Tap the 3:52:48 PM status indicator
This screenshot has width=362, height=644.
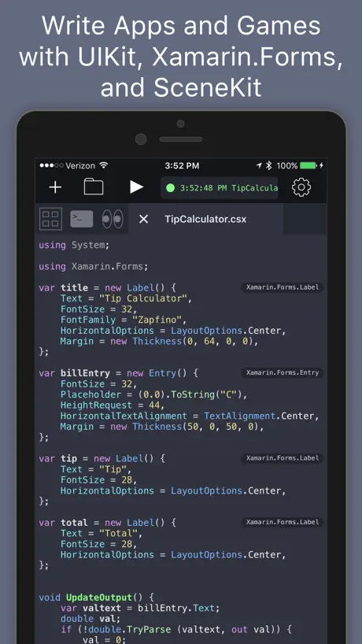coord(220,188)
